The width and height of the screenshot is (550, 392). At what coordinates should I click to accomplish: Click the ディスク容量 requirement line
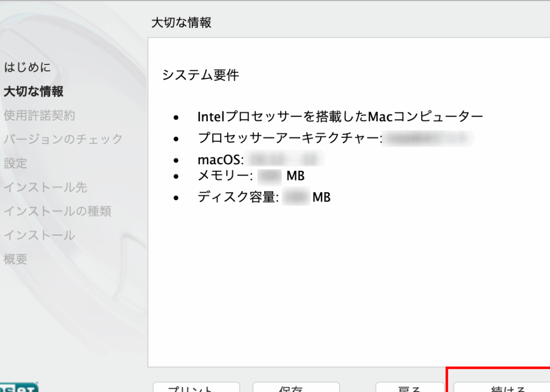(238, 198)
